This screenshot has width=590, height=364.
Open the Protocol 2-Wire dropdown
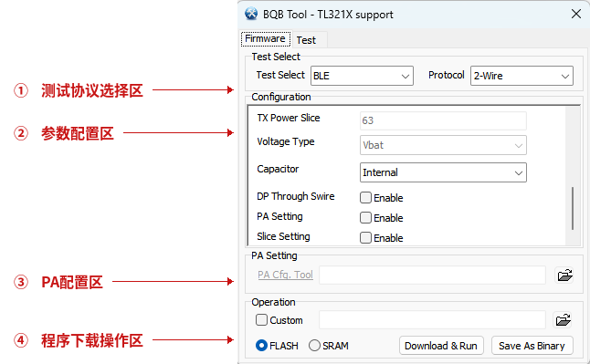(x=522, y=76)
